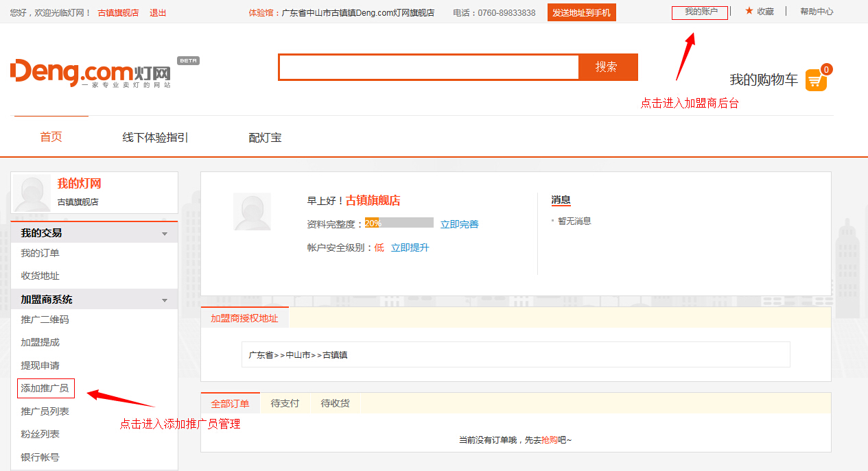
Task: Click the 消息 heading
Action: coord(561,200)
